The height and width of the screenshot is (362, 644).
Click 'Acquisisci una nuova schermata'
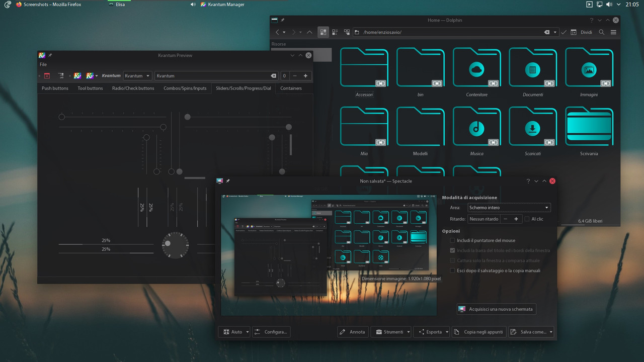tap(496, 309)
